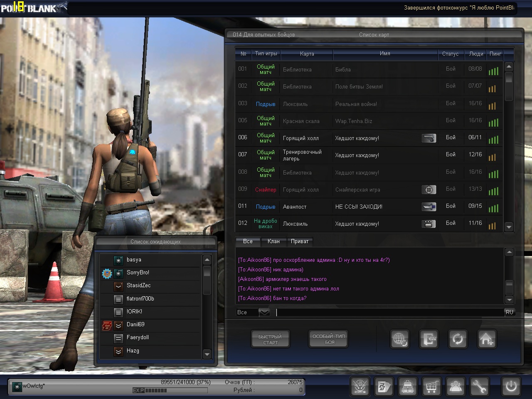Select room 011 named НЕ ССЫ! ЗАХОДИ!
Viewport: 532px width, 399px height.
pyautogui.click(x=369, y=207)
